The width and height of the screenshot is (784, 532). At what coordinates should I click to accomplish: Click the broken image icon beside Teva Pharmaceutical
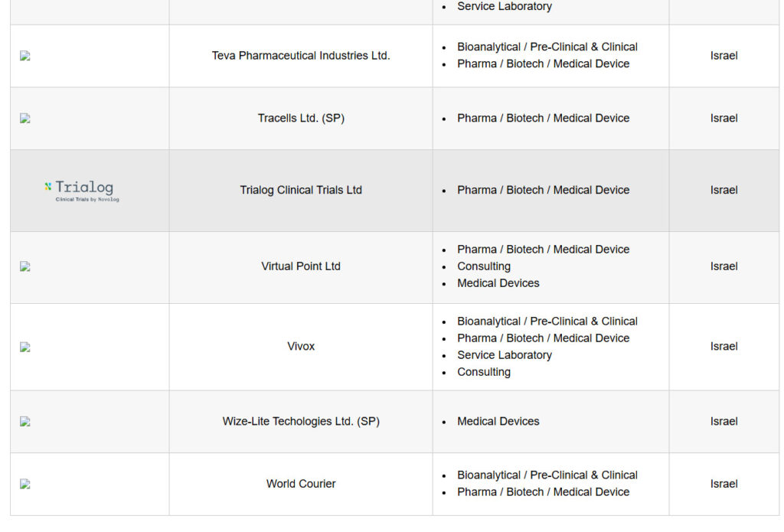tap(25, 56)
